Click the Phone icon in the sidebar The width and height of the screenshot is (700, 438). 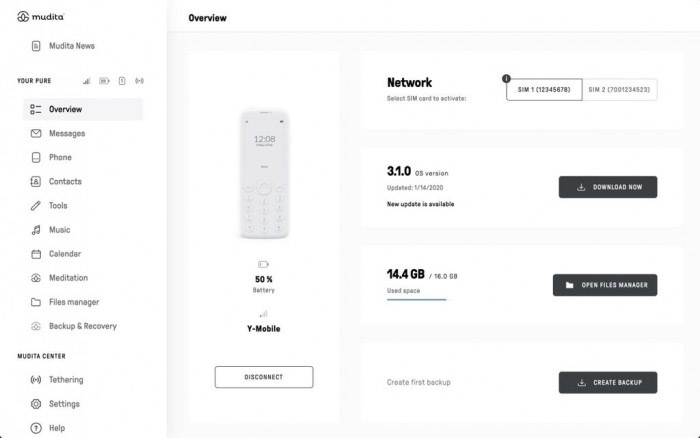point(36,158)
